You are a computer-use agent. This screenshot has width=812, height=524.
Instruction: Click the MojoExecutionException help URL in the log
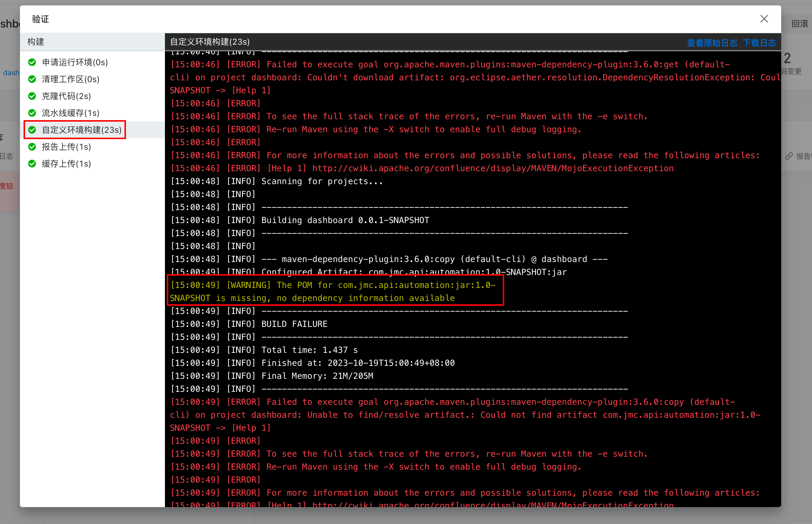(493, 168)
